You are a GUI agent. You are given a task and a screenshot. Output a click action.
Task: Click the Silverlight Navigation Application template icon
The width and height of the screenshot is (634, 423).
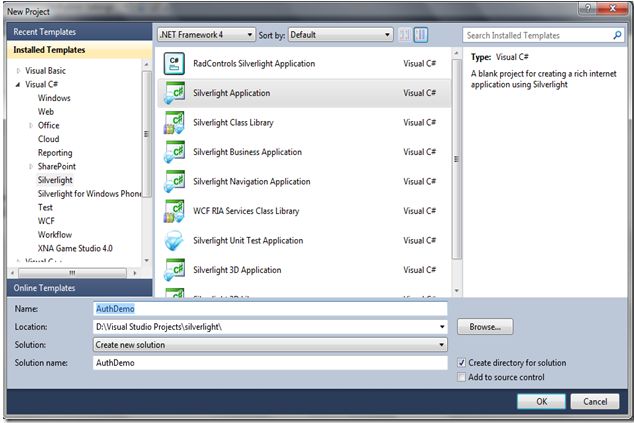tap(174, 182)
